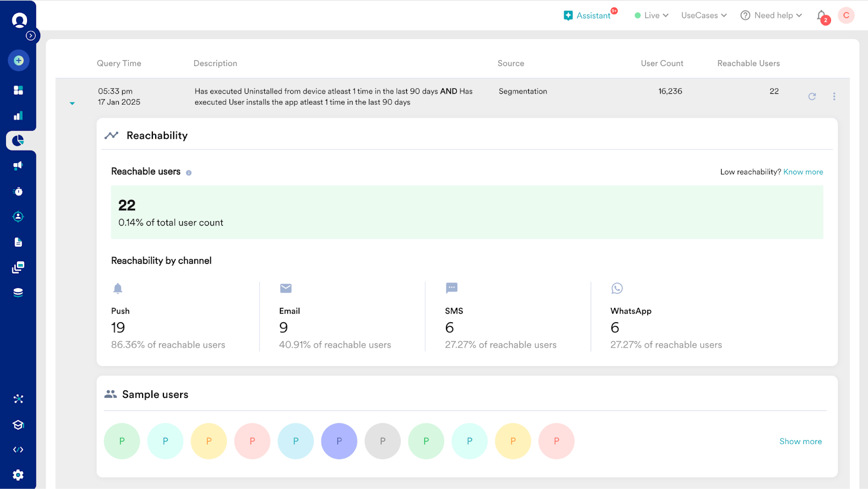Click the Segmentation source cell
Screen dimensions: 868x489
click(523, 91)
